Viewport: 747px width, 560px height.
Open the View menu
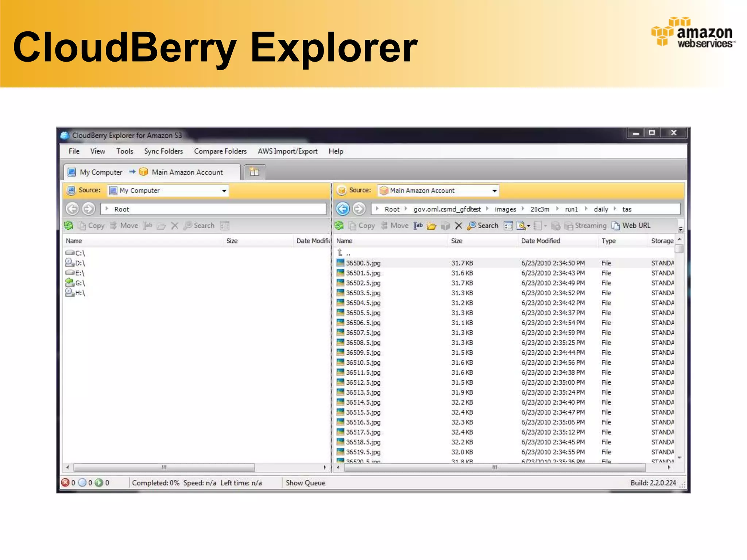coord(97,151)
